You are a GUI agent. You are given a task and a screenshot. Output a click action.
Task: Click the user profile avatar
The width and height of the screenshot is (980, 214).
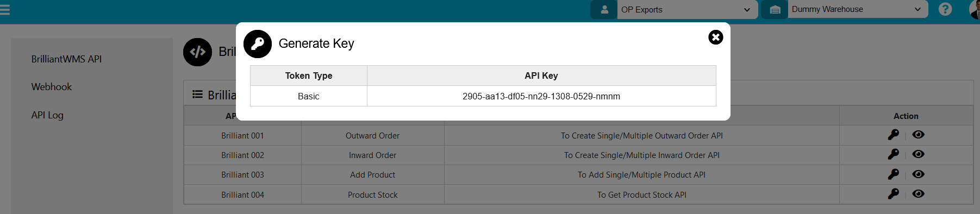975,9
